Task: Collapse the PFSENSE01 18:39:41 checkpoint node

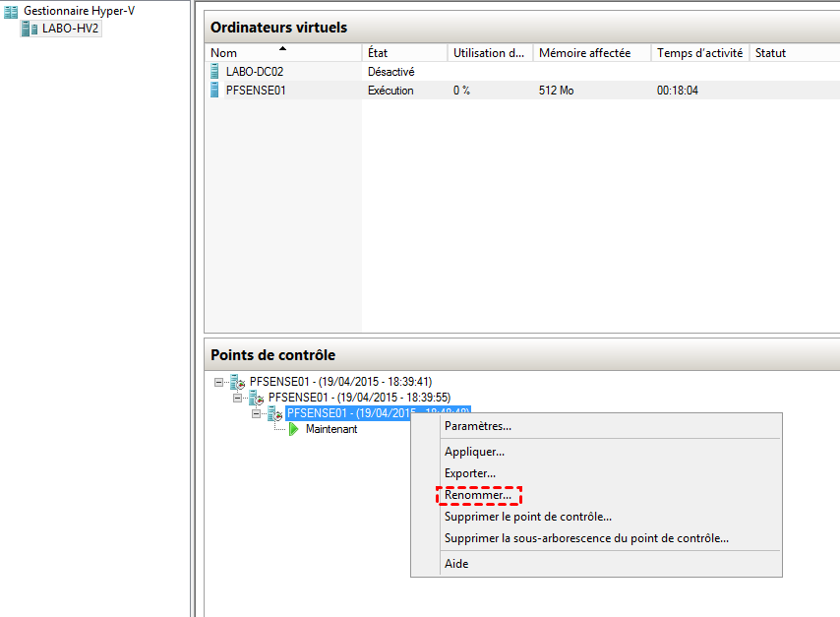Action: click(x=218, y=382)
